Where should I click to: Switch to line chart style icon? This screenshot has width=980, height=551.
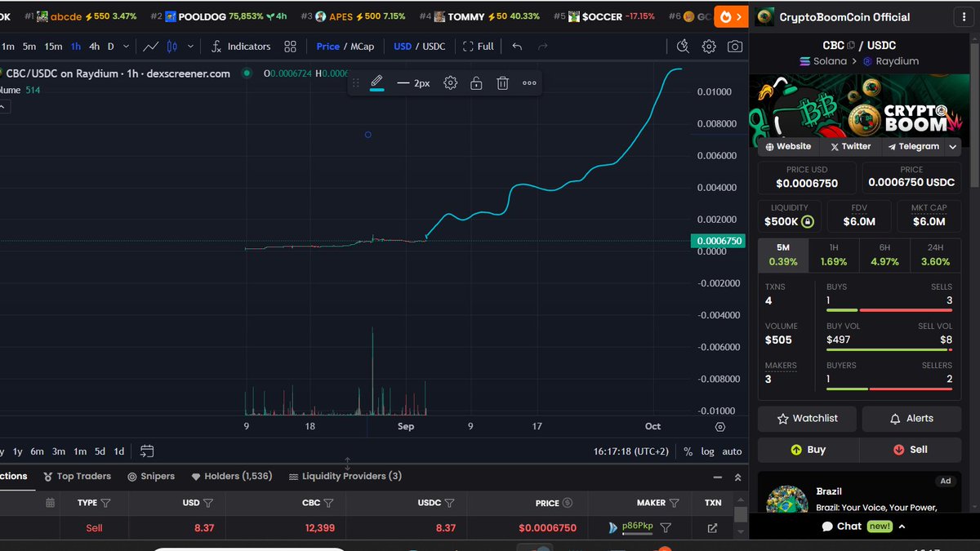click(150, 47)
